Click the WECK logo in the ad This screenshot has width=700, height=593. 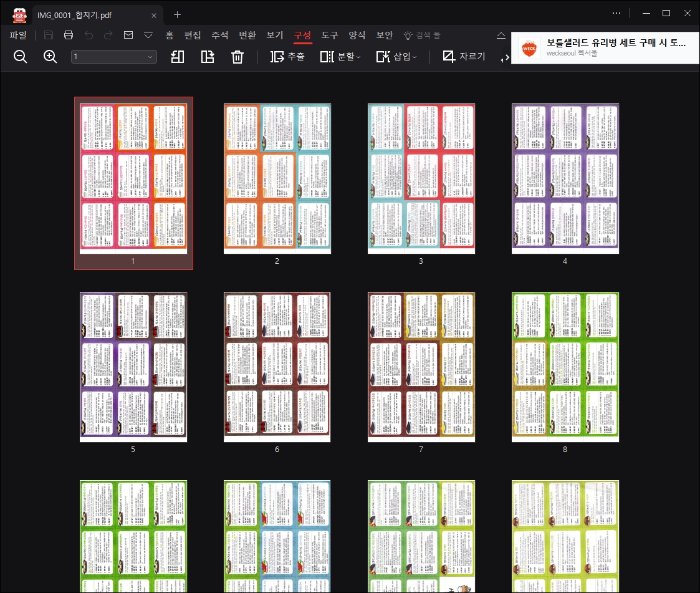point(529,48)
